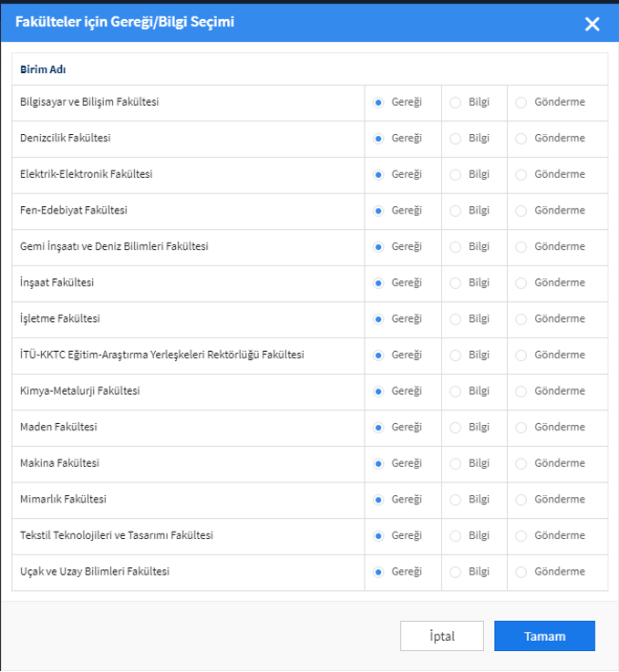619x672 pixels.
Task: Choose Gönderme for Denizcilik Fakültesi
Action: point(521,139)
